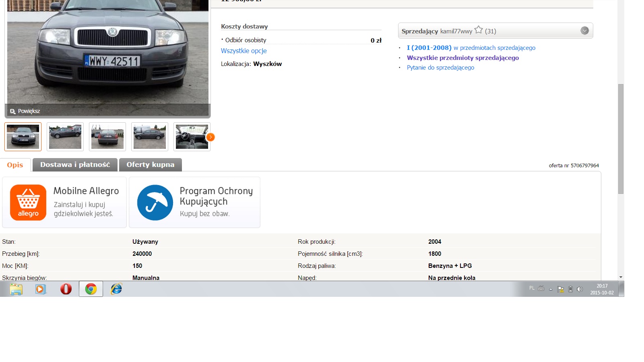
Task: Open the file explorer folder in the taskbar
Action: 16,289
